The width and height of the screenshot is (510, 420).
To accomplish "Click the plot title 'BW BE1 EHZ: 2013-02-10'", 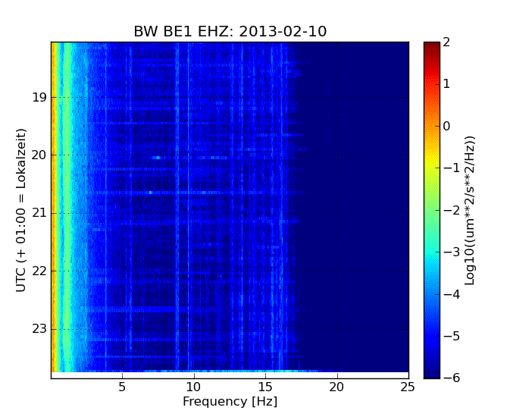I will (230, 32).
